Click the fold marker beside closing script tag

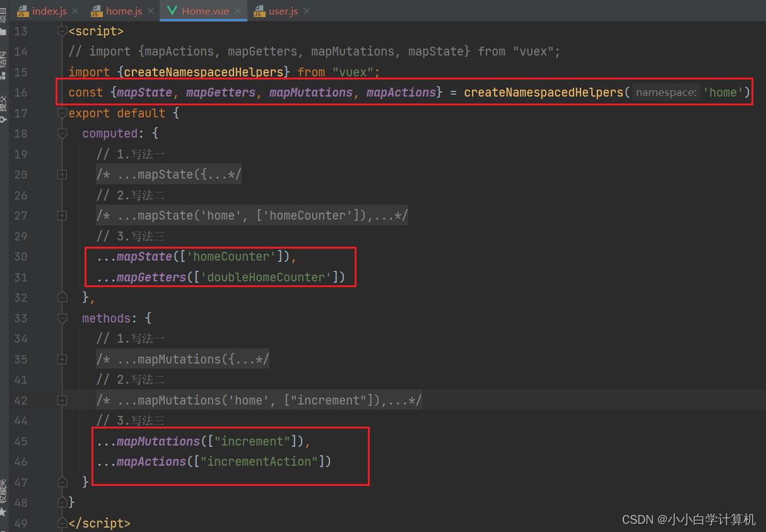(x=62, y=523)
